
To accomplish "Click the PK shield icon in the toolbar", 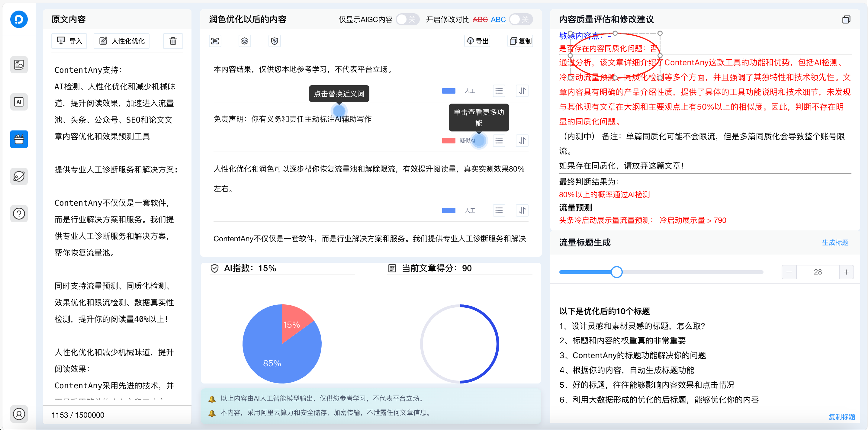I will (274, 41).
